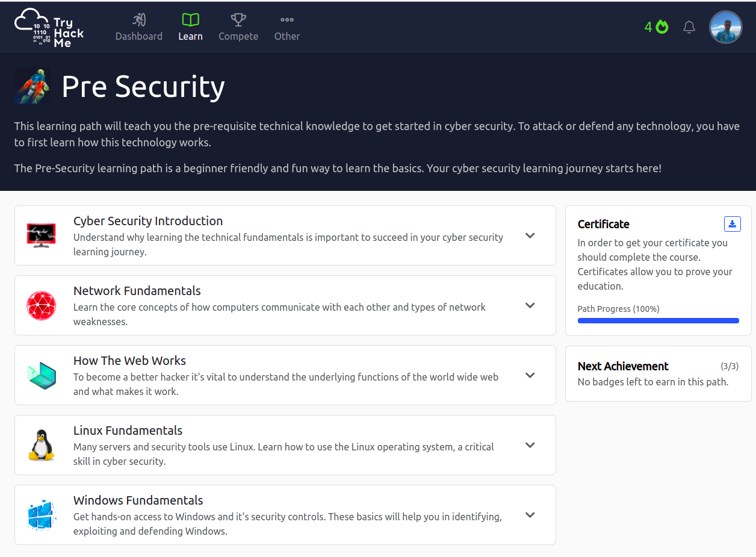Click the Compete trophy icon
This screenshot has height=557, width=756.
(x=238, y=20)
